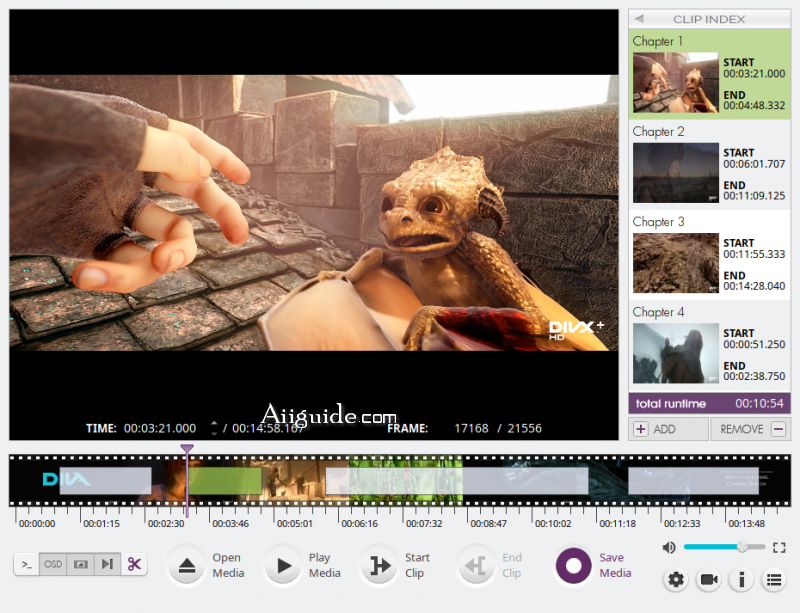Open settings with the gear icon
The width and height of the screenshot is (800, 613).
[676, 580]
